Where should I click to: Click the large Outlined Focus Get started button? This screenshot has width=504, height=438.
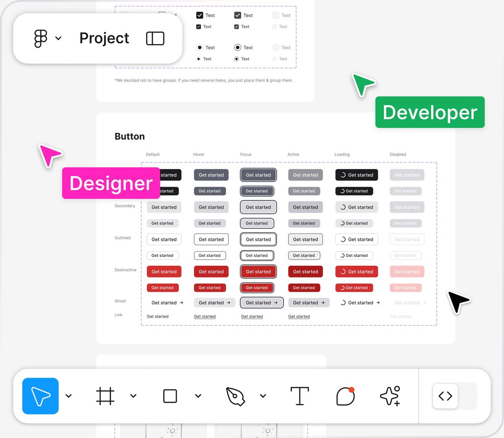point(258,240)
